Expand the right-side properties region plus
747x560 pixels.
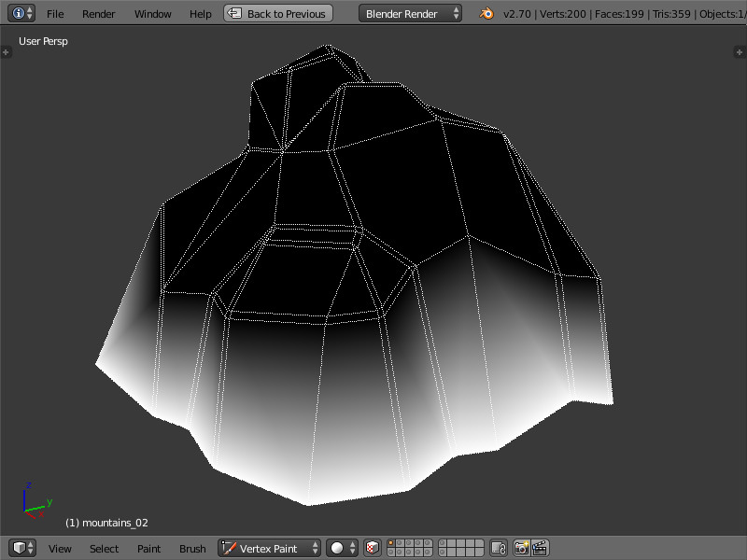tap(740, 52)
